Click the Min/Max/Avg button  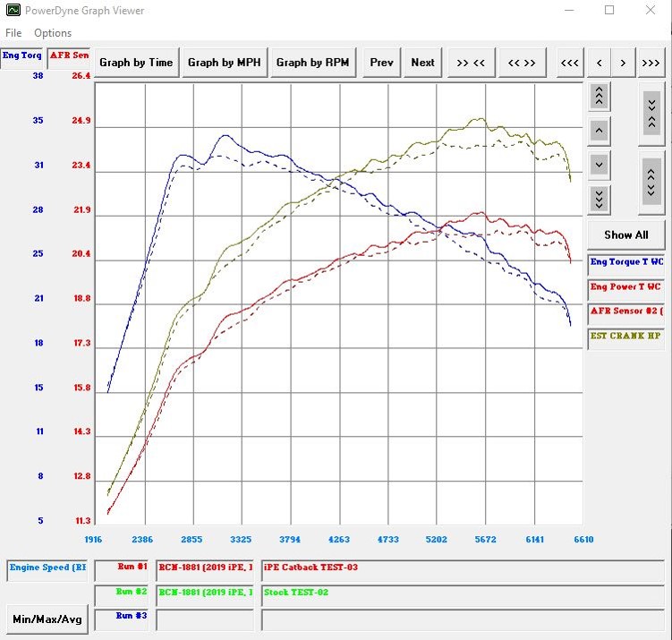(47, 619)
